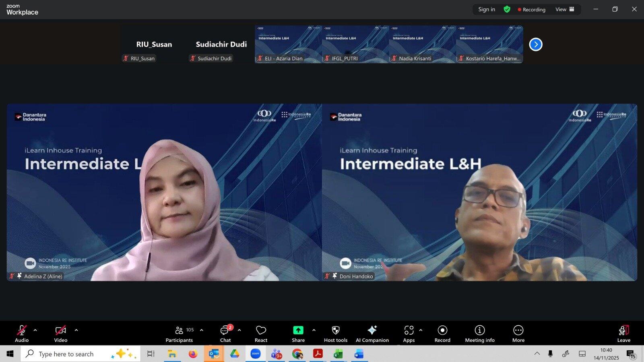This screenshot has width=644, height=362.
Task: Select the Nadia Krisanti video thumbnail
Action: pos(422,44)
